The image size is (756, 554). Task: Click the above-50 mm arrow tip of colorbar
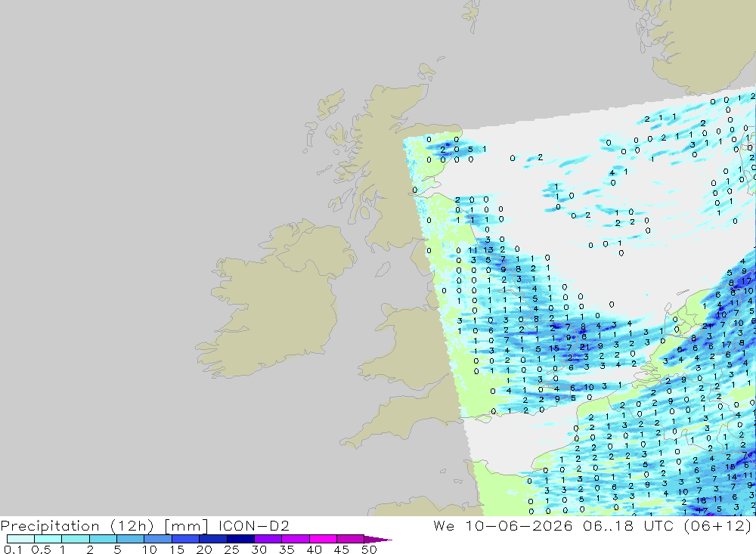(378, 539)
